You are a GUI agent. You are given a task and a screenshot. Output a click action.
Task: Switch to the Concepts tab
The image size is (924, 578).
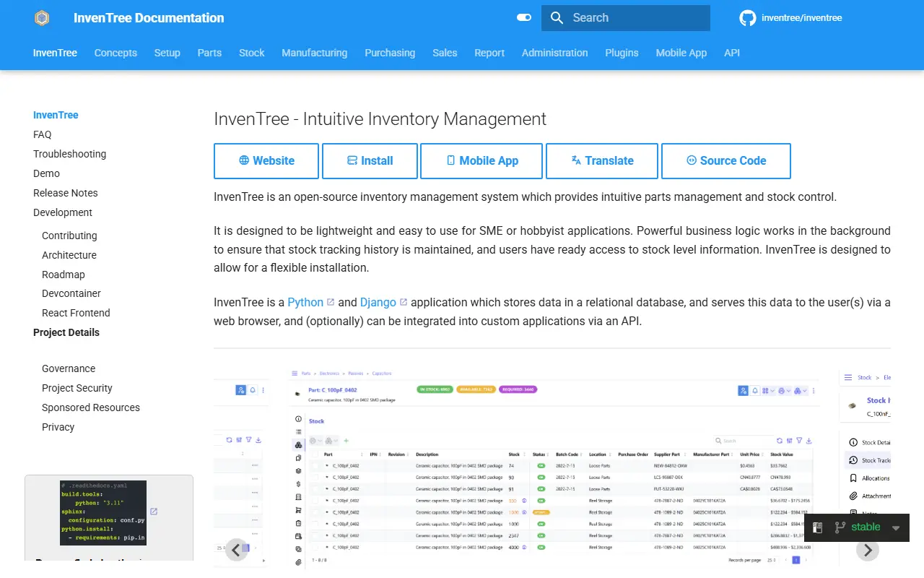click(115, 53)
